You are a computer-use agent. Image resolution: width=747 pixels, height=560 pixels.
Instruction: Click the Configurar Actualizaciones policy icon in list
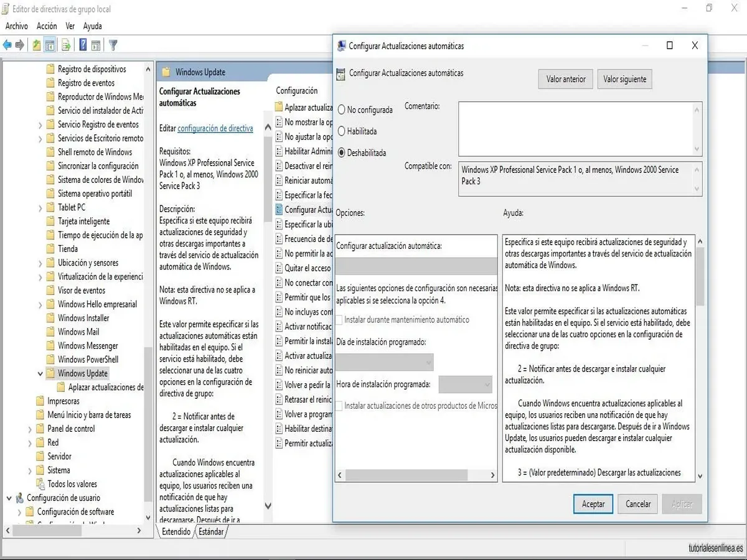[279, 210]
